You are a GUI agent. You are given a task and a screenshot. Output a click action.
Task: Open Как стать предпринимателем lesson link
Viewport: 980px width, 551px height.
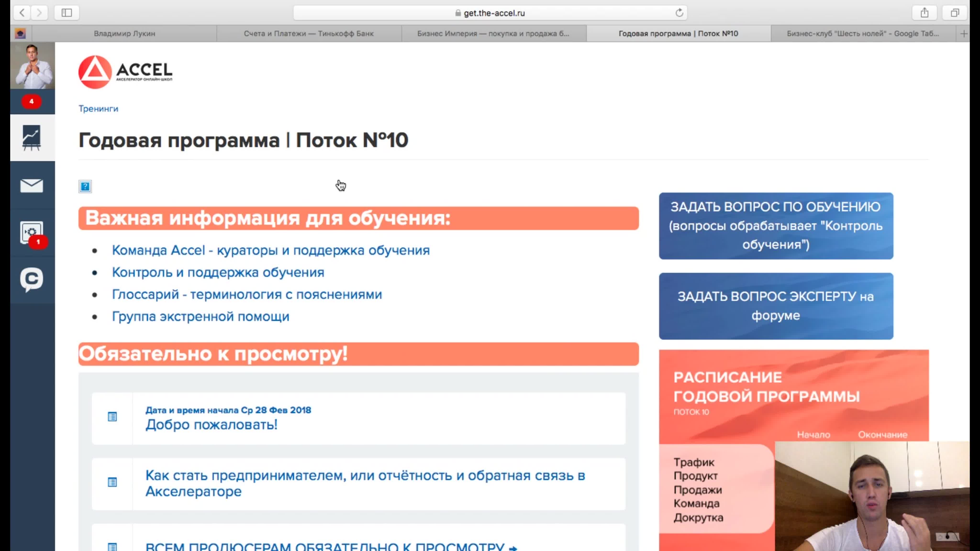(365, 483)
